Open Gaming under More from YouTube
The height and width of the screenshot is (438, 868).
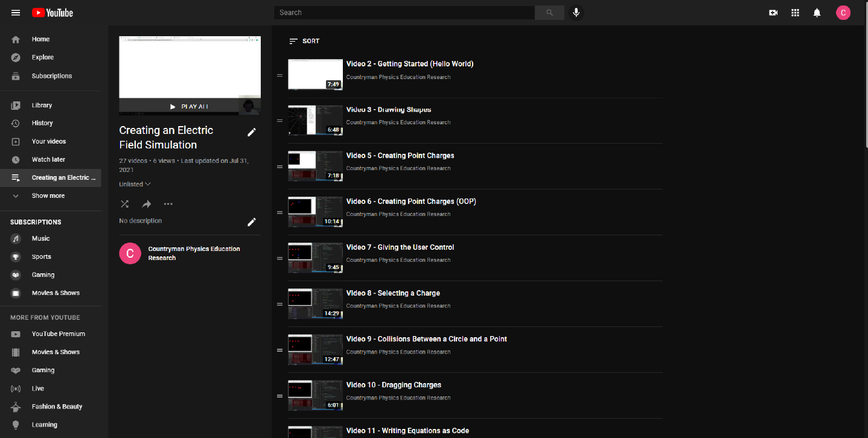[51, 370]
